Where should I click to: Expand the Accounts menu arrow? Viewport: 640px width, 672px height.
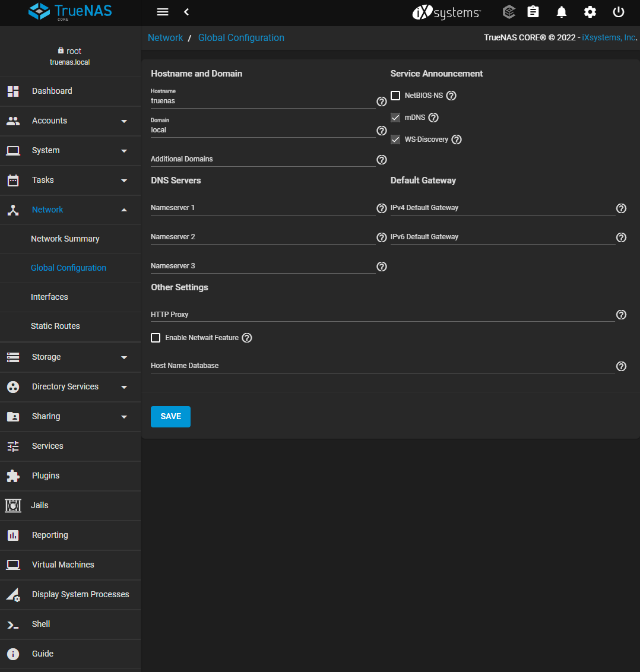coord(124,121)
